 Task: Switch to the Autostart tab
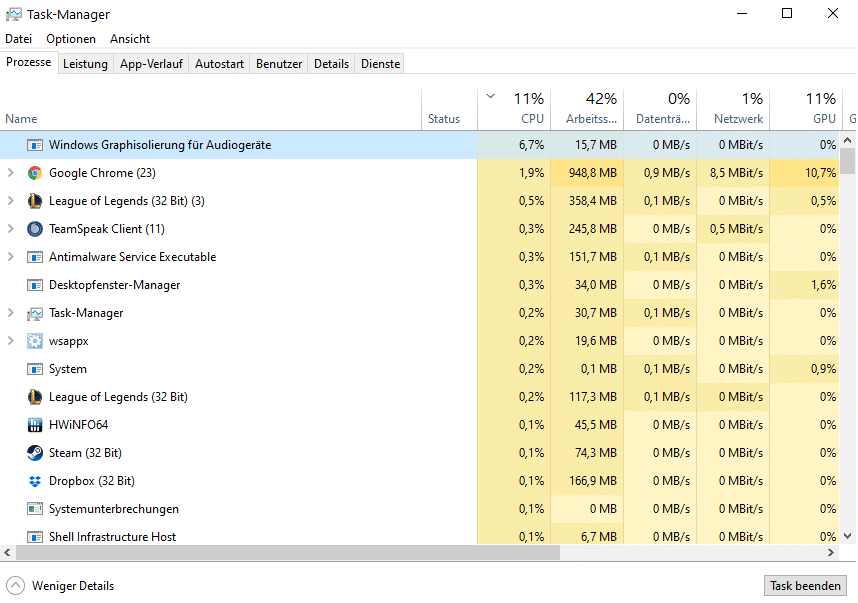click(219, 64)
